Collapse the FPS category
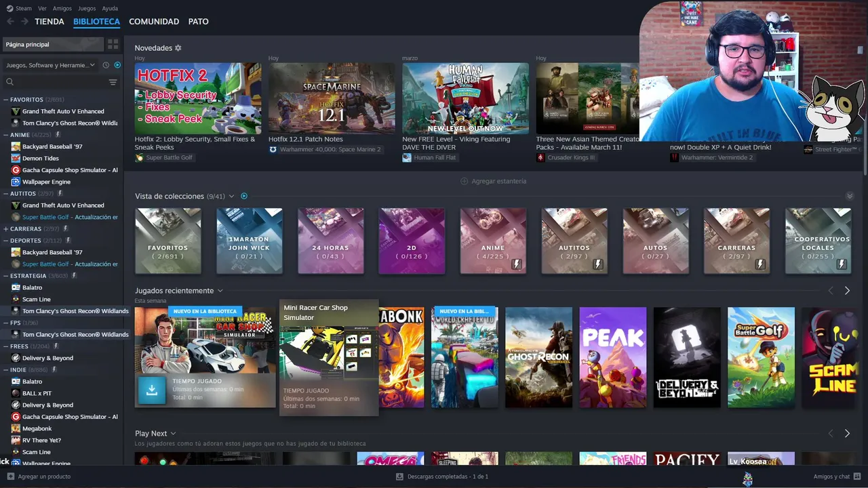 pyautogui.click(x=6, y=323)
